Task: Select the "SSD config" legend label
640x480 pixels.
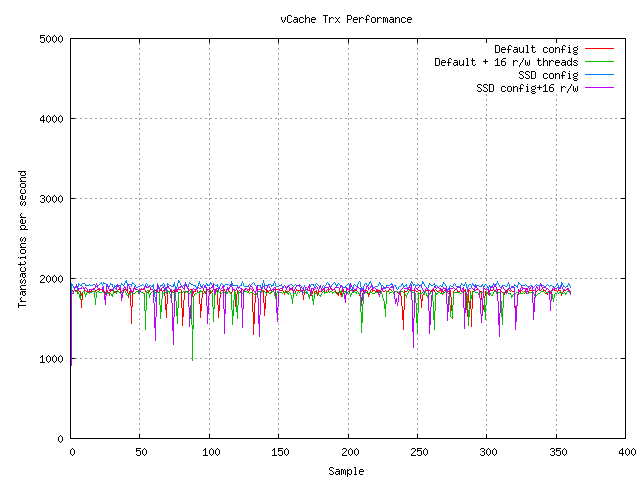Action: click(x=548, y=75)
